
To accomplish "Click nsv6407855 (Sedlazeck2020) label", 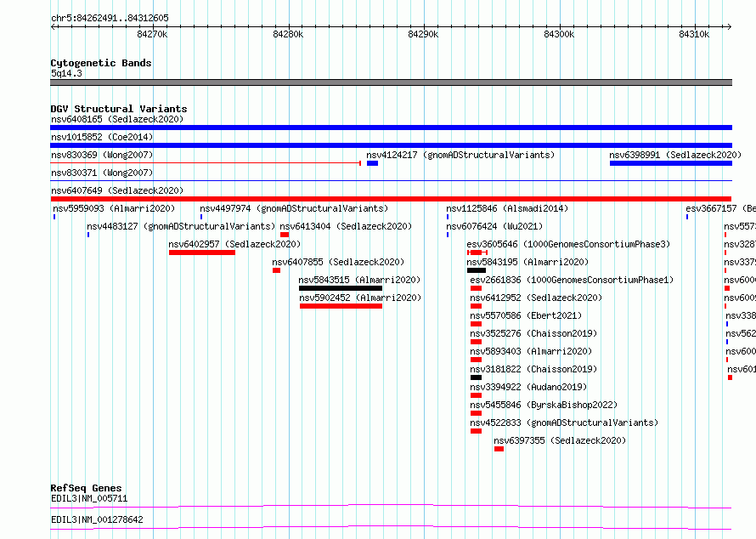I will tap(338, 262).
